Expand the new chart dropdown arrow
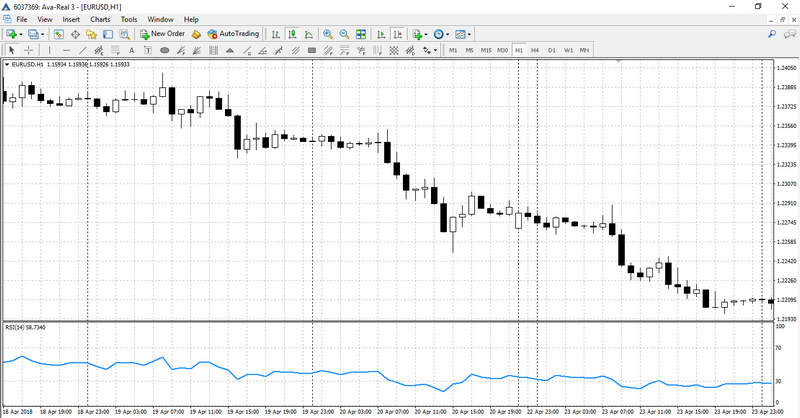This screenshot has height=418, width=800. click(x=22, y=34)
